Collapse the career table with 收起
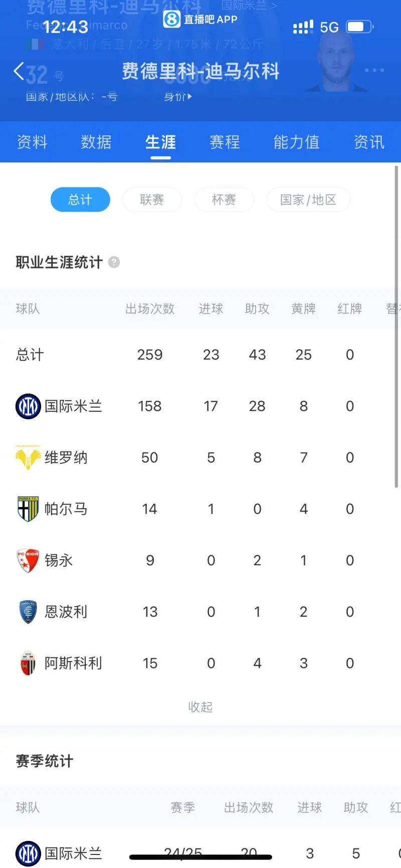 point(200,707)
